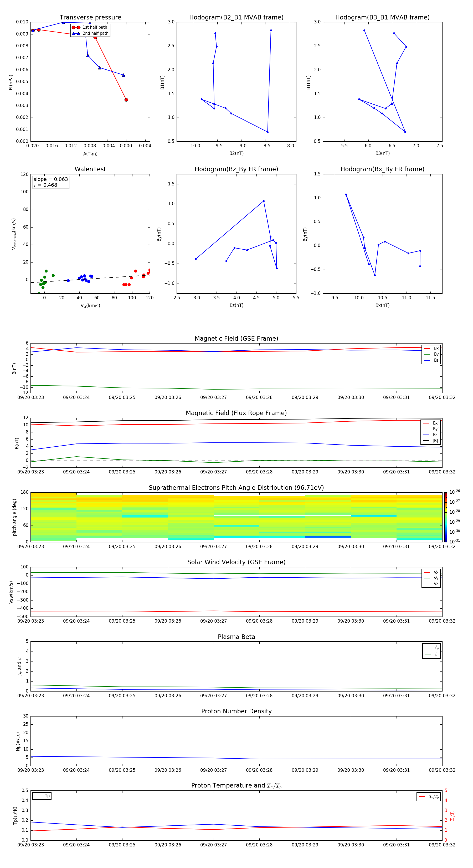Click the "B2(nT)" x-axis label
Image resolution: width=473 pixels, height=868 pixels.
coord(236,153)
